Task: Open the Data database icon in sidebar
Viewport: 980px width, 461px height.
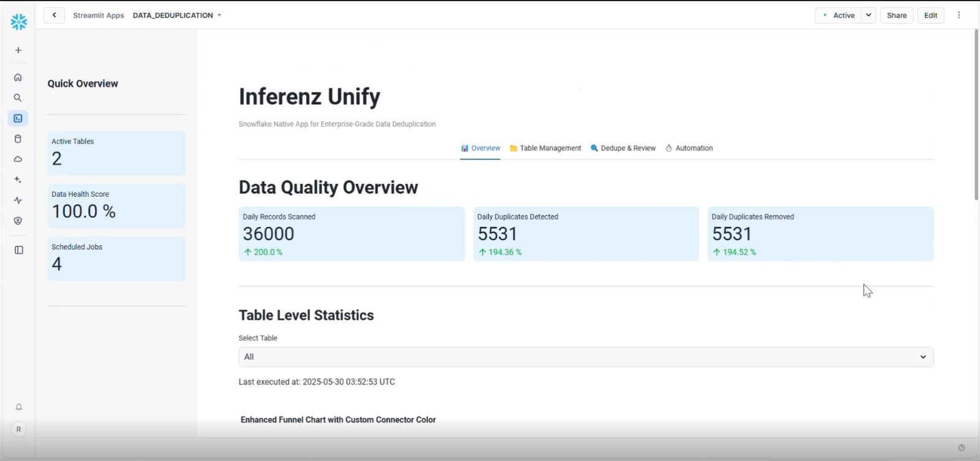Action: (x=18, y=139)
